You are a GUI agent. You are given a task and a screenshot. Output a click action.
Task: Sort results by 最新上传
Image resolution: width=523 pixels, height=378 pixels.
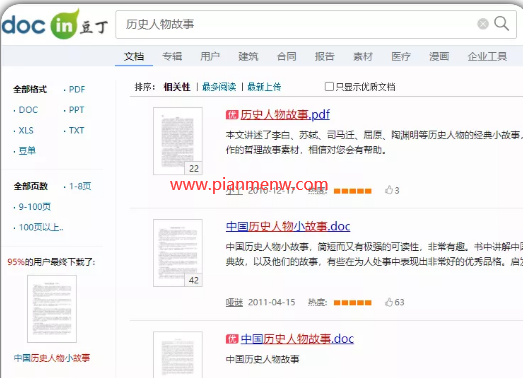pyautogui.click(x=264, y=87)
